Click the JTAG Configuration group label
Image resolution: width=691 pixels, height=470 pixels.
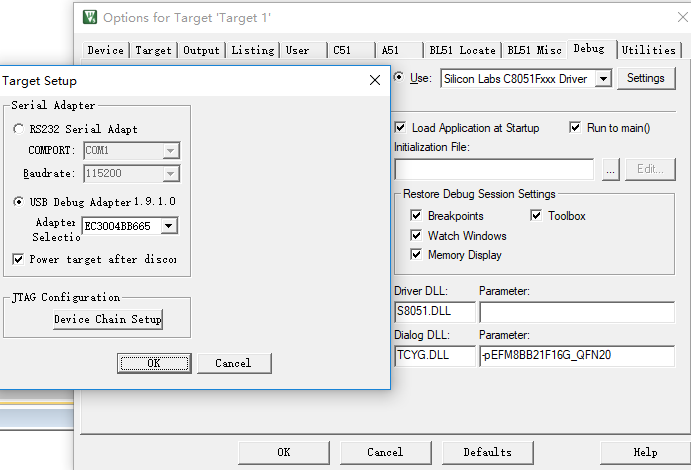(66, 297)
